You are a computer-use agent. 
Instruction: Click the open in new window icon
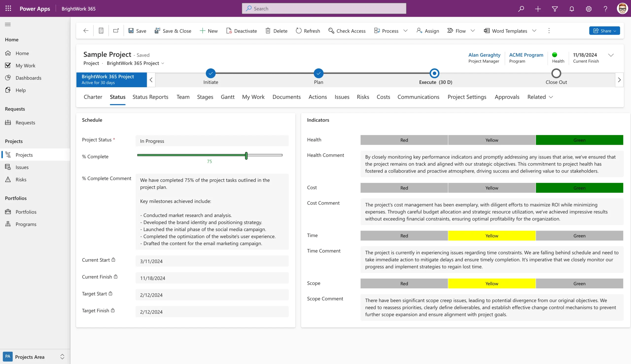point(116,31)
